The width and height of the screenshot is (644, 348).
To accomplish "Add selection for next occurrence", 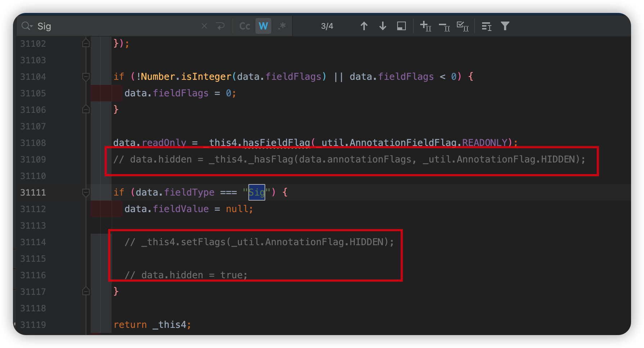I will [x=426, y=26].
